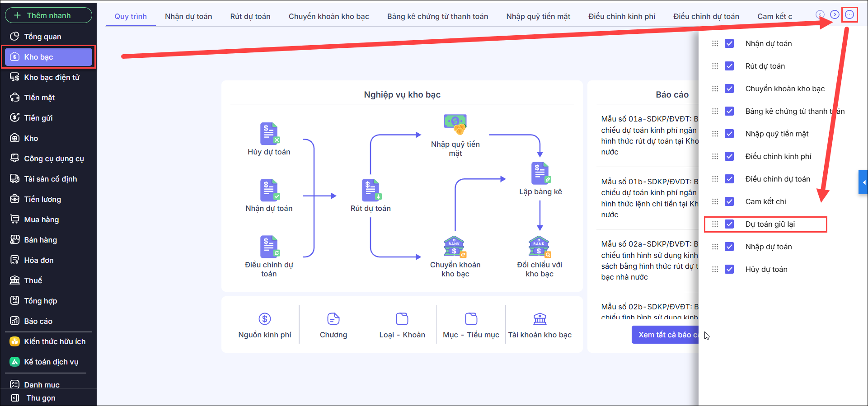Screen dimensions: 868x406
Task: Toggle the Cam kết chi checkbox
Action: [729, 201]
